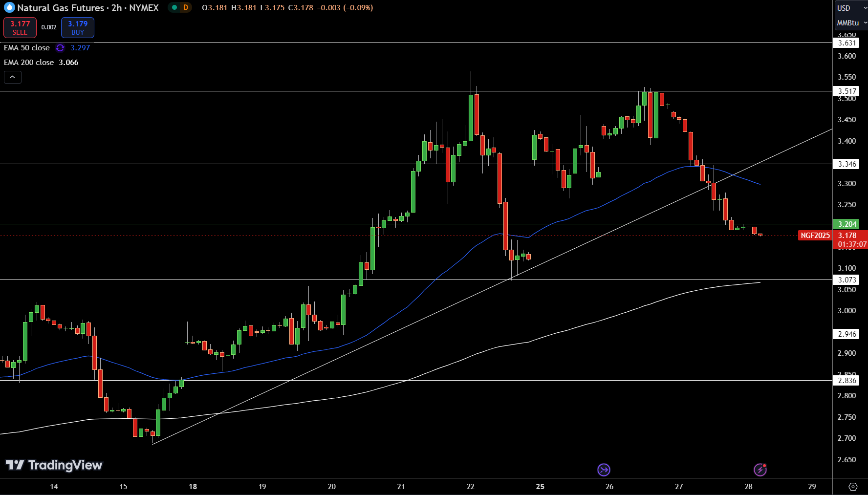Click the Natural Gas Futures symbol logo
The height and width of the screenshot is (495, 868).
coord(9,8)
